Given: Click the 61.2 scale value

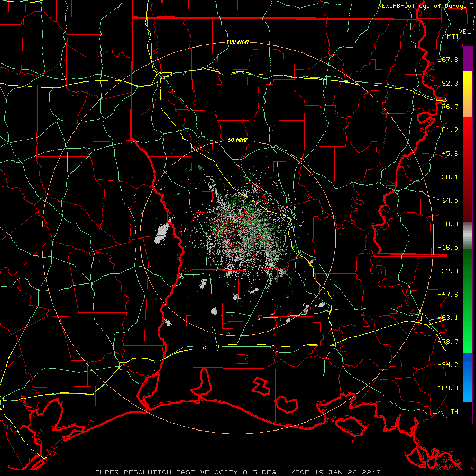Looking at the screenshot, I should (450, 130).
